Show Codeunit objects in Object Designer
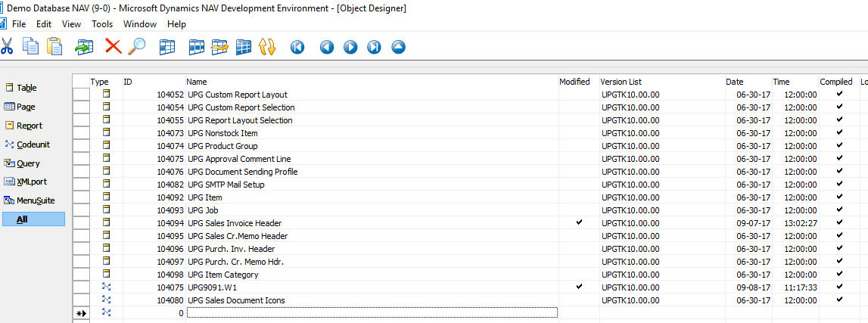The width and height of the screenshot is (868, 323). pos(26,144)
